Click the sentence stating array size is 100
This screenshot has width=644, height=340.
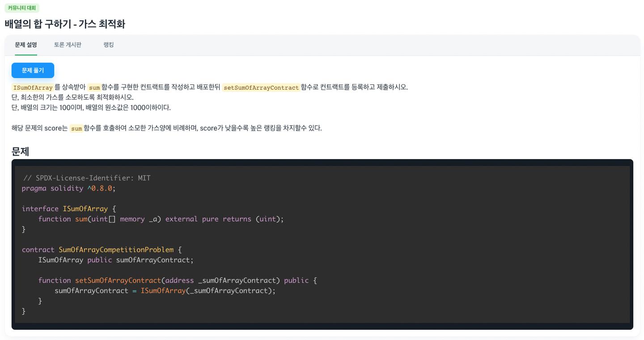click(91, 108)
